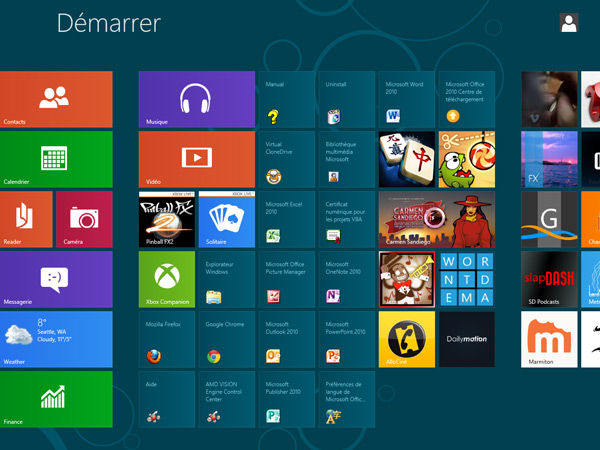Open the Vidéo app tile

pos(196,159)
